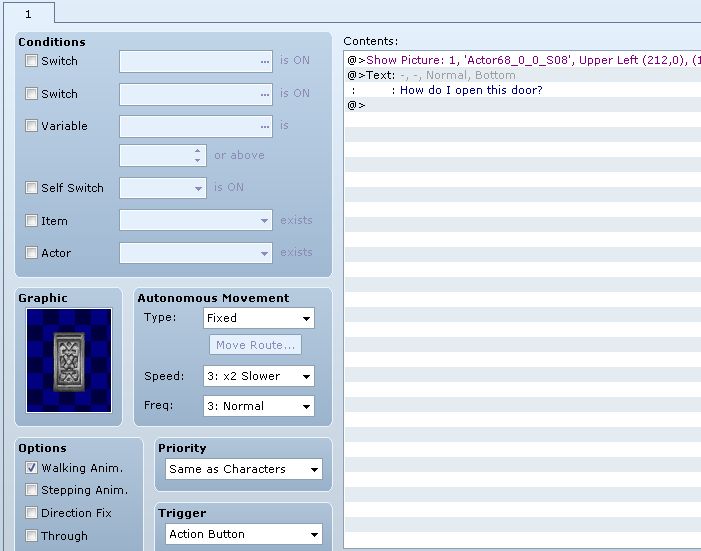Enable the Direction Fix option

pos(31,513)
